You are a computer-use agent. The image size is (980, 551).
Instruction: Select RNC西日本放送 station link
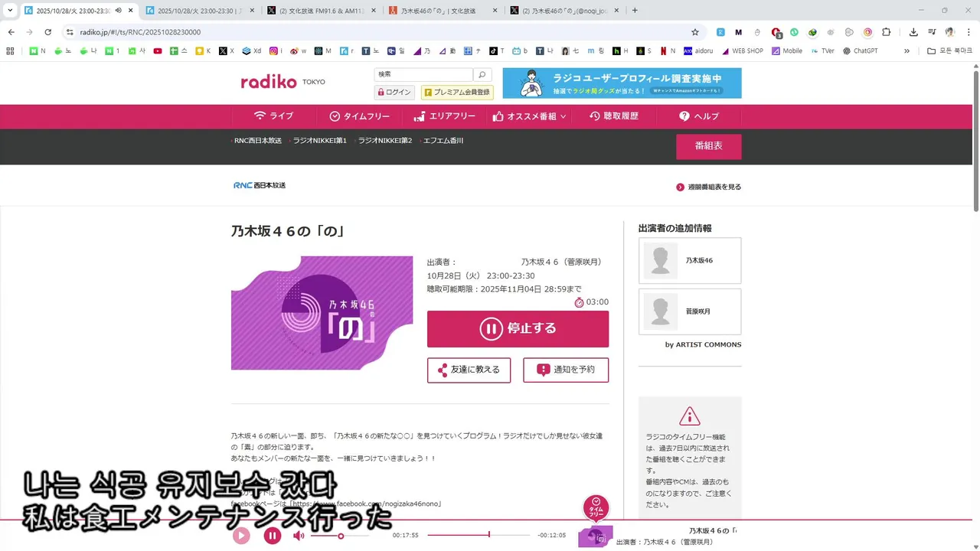pyautogui.click(x=257, y=141)
